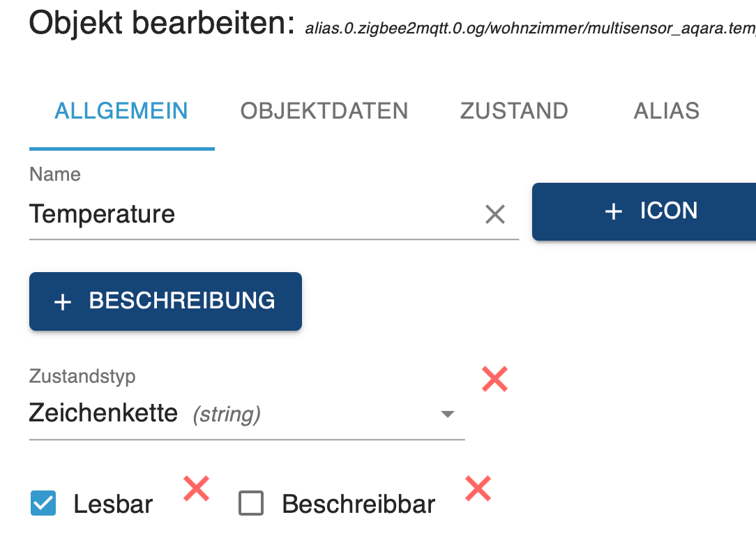
Task: Add an icon via the ICON button
Action: click(649, 211)
